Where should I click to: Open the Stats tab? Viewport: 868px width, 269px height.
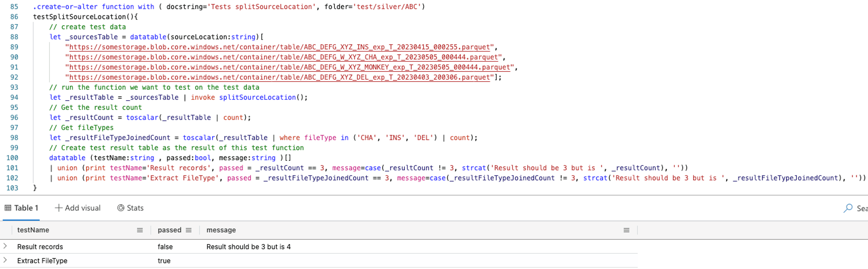(131, 208)
